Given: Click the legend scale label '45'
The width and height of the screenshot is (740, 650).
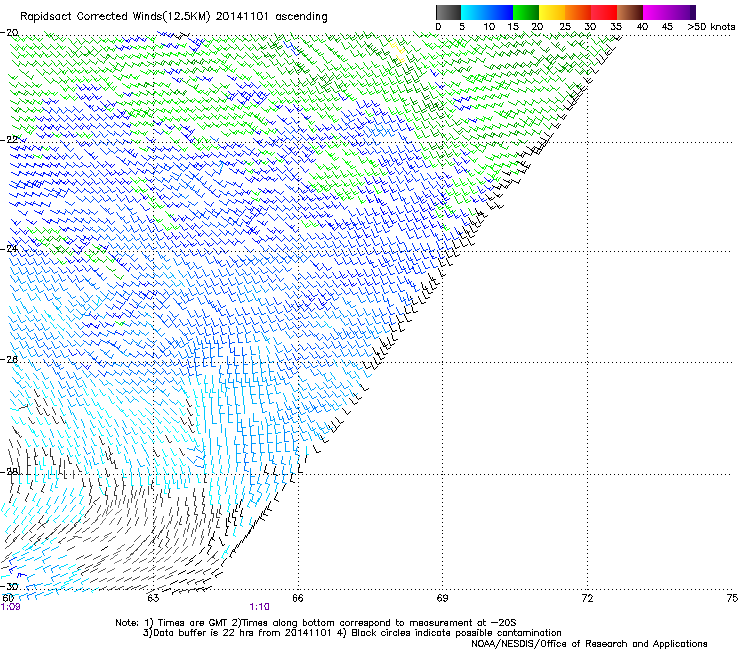Looking at the screenshot, I should tap(667, 27).
